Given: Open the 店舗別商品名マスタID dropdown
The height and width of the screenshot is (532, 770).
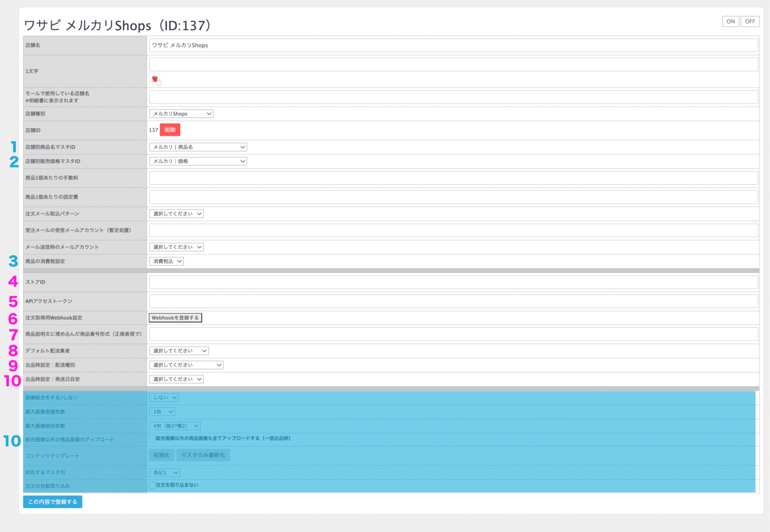Looking at the screenshot, I should coord(198,147).
